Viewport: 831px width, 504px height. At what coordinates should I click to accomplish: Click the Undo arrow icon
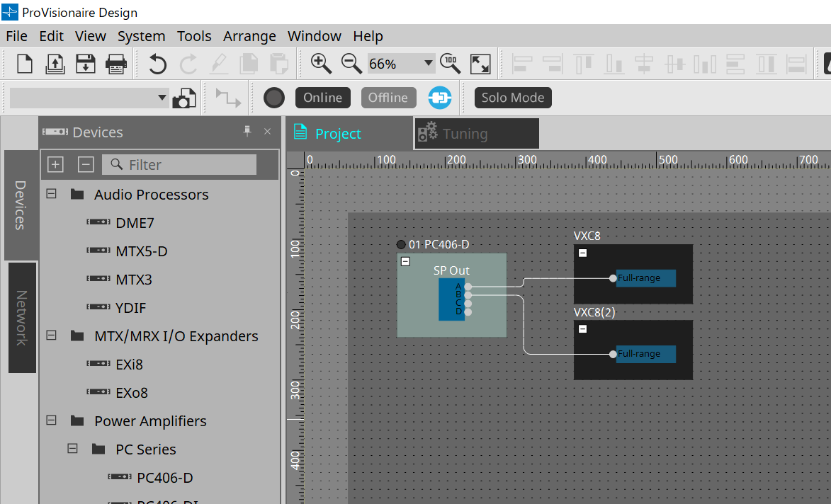pyautogui.click(x=157, y=64)
